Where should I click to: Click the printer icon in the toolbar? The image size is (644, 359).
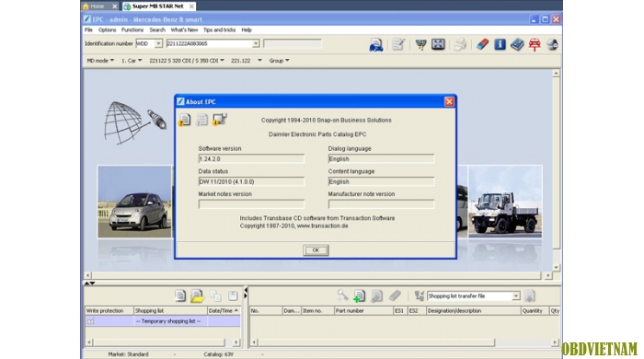[x=460, y=44]
